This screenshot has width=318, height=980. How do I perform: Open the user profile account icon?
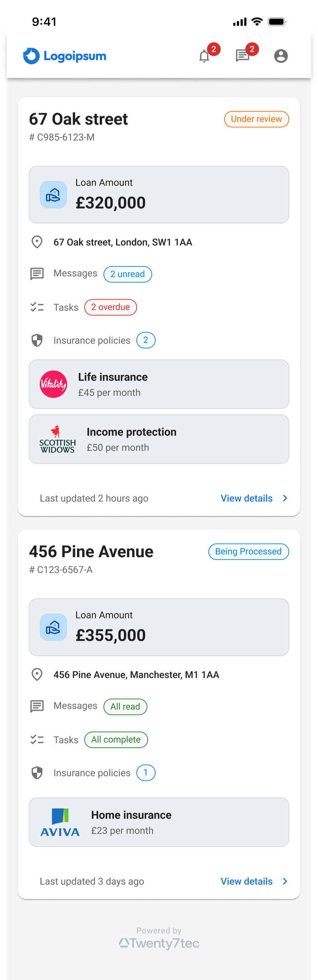click(x=281, y=56)
